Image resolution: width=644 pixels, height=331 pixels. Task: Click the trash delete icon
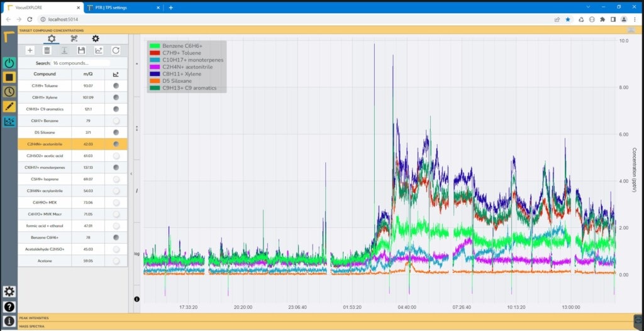pyautogui.click(x=47, y=50)
